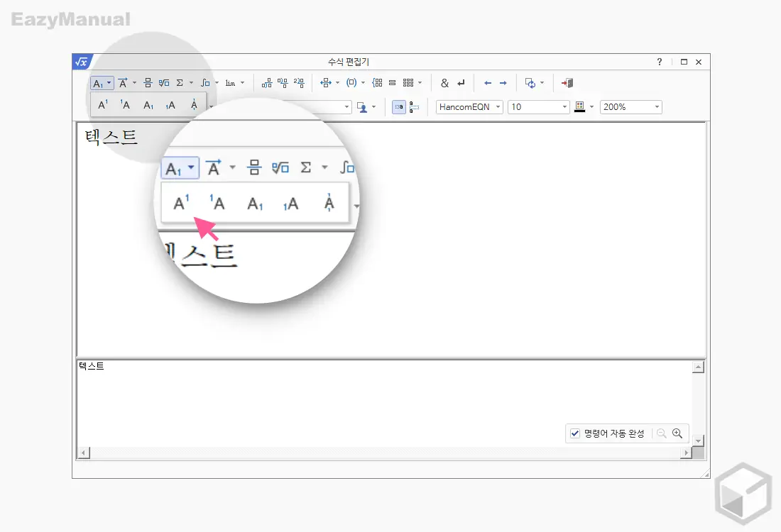
Task: Expand the refresh equation dropdown arrow
Action: coord(542,83)
